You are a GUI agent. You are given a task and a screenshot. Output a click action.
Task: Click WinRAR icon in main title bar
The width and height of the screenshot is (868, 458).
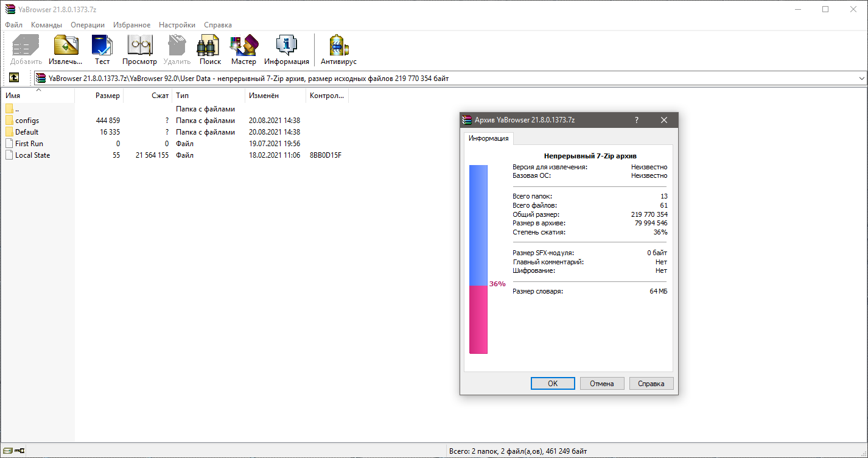[9, 9]
